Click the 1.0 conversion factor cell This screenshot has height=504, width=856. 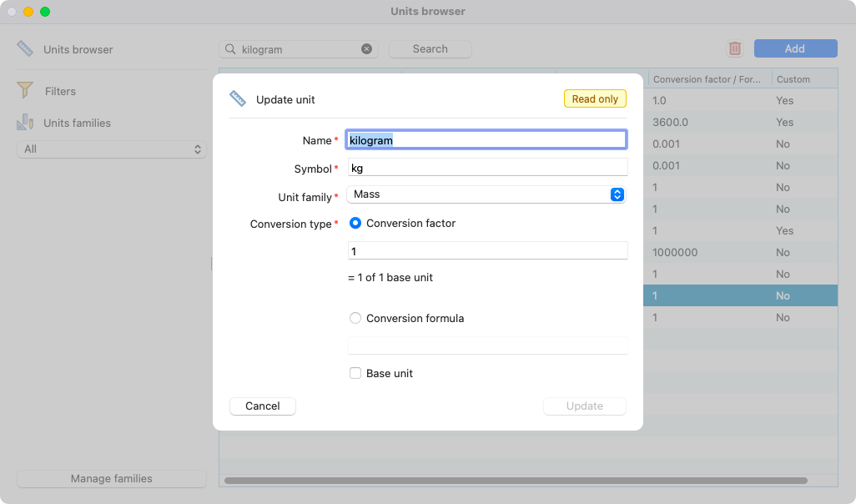coord(659,100)
